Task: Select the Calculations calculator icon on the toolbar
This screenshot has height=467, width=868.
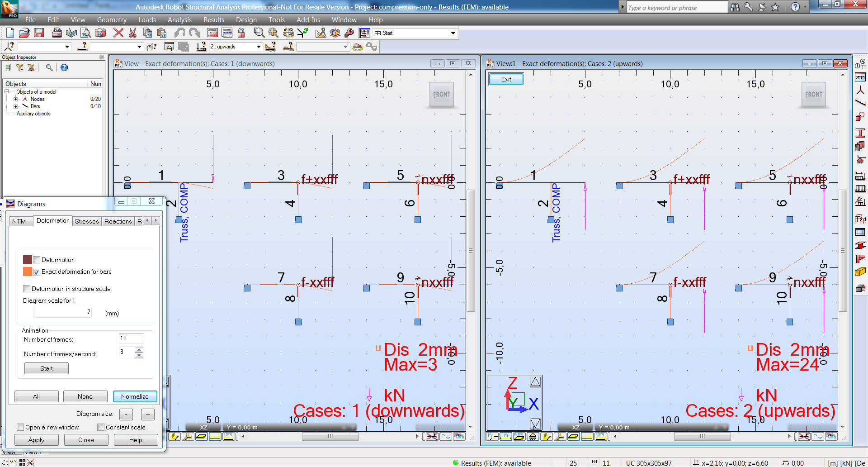Action: coord(212,33)
